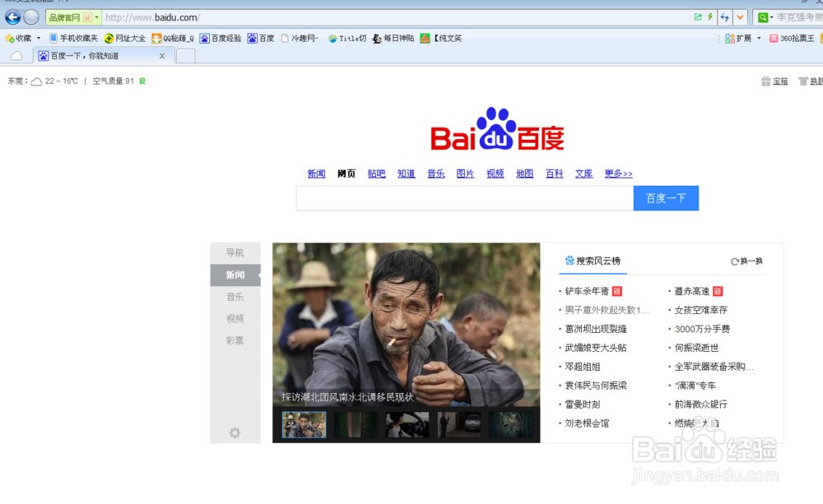Click the browser back arrow button
This screenshot has height=504, width=823.
pos(12,17)
